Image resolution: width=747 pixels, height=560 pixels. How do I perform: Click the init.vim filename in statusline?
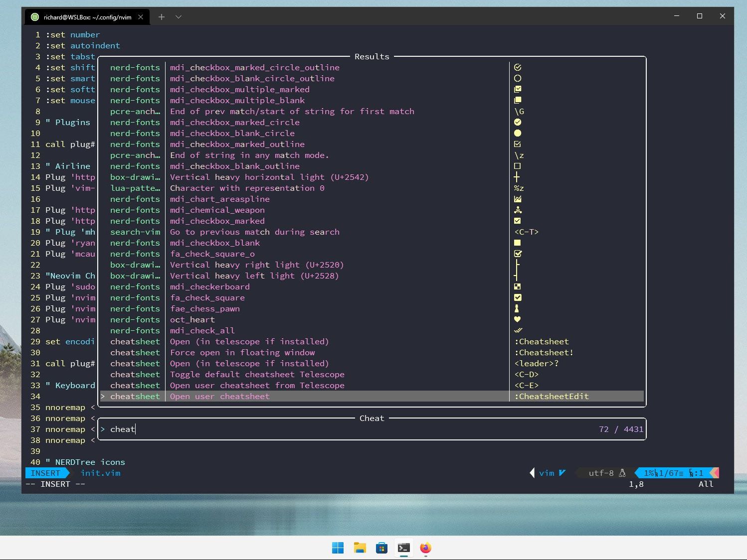click(x=100, y=473)
